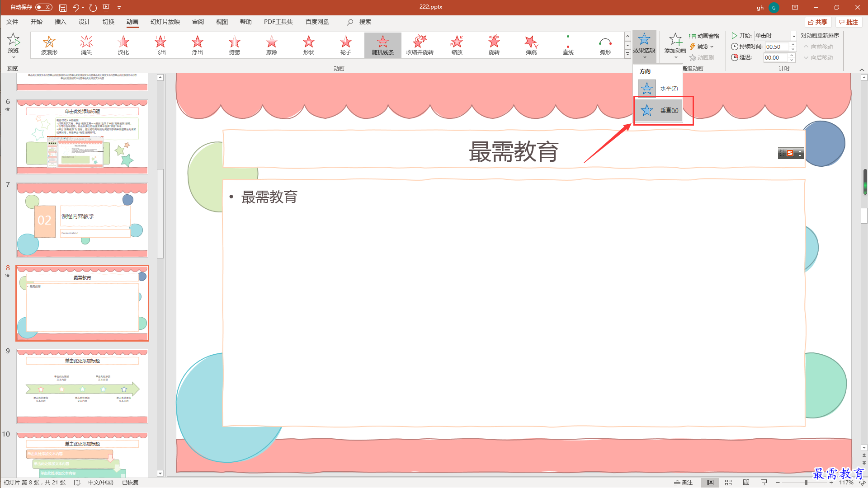The height and width of the screenshot is (488, 868).
Task: Switch to slide sorter view icon
Action: point(728,483)
